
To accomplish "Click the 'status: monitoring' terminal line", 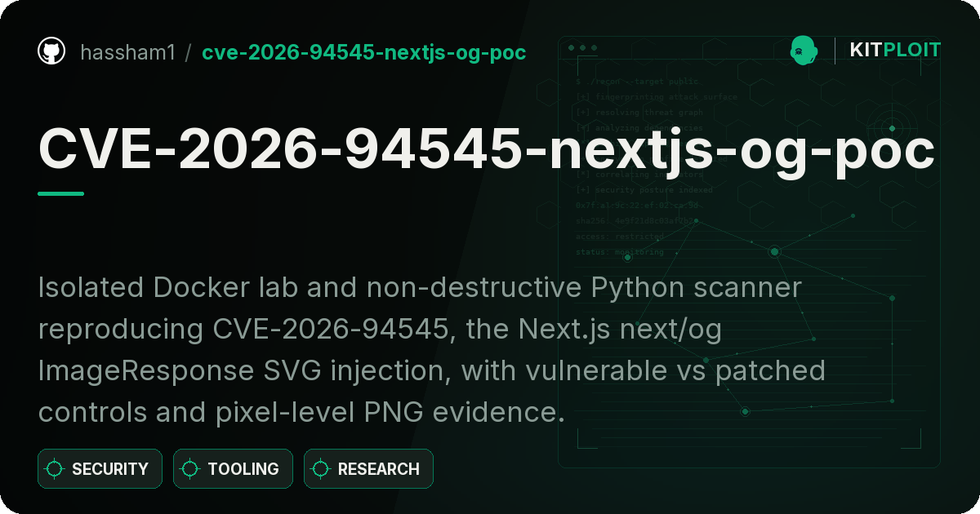I will [x=620, y=252].
